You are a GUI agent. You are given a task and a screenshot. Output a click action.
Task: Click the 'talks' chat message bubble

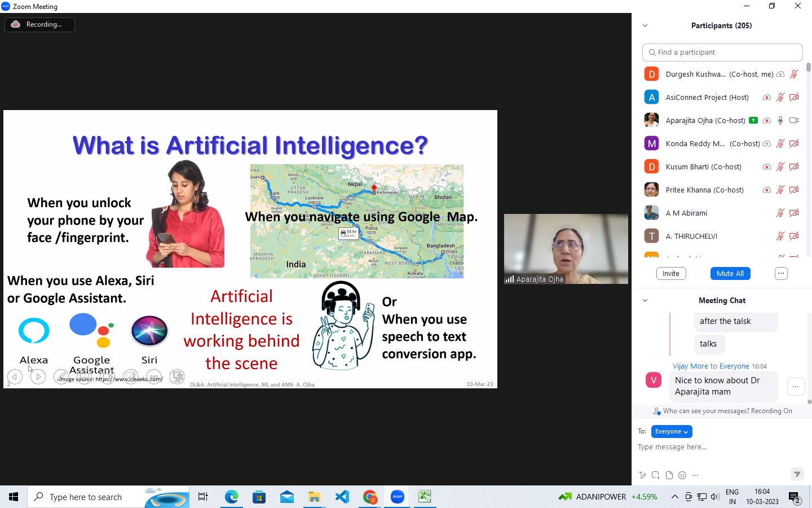pos(709,344)
